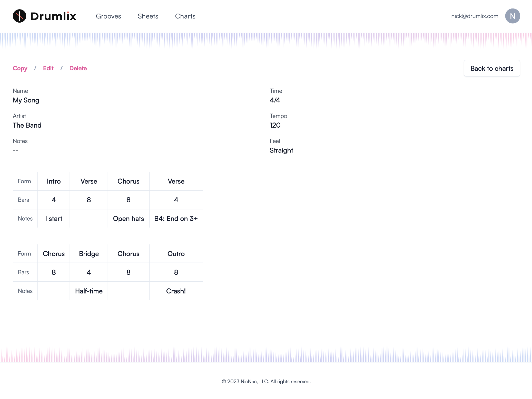Click the Open hats note under Chorus
Viewport: 532px width, 399px height.
coord(128,218)
